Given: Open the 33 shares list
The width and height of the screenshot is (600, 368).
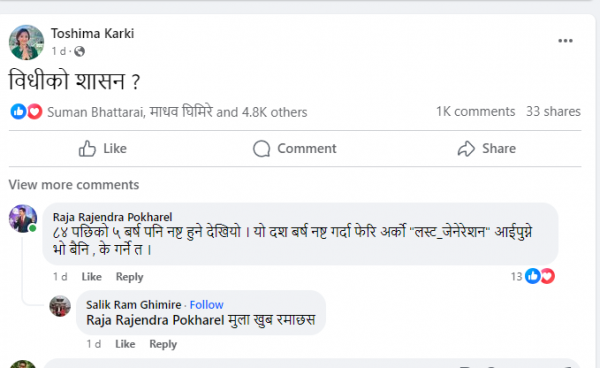Looking at the screenshot, I should click(553, 111).
